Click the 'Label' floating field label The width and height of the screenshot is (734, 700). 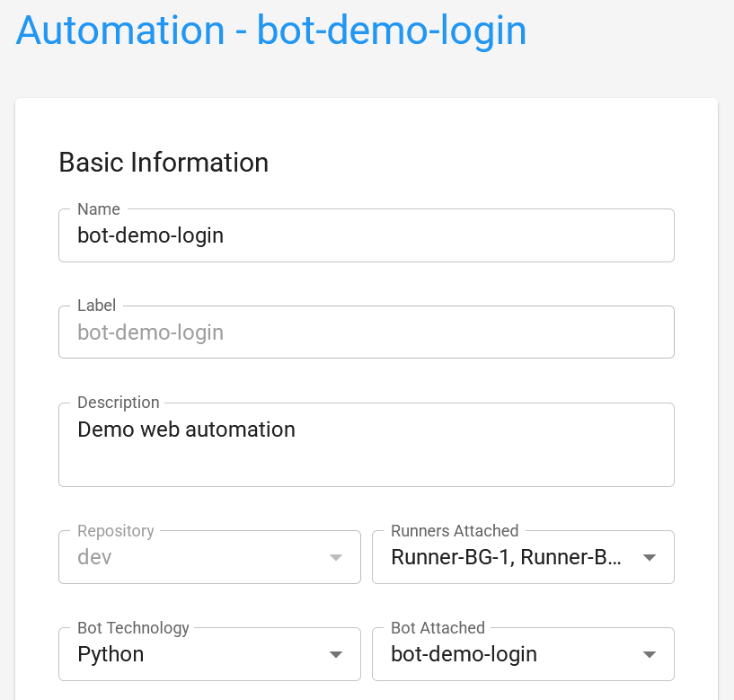[x=96, y=306]
